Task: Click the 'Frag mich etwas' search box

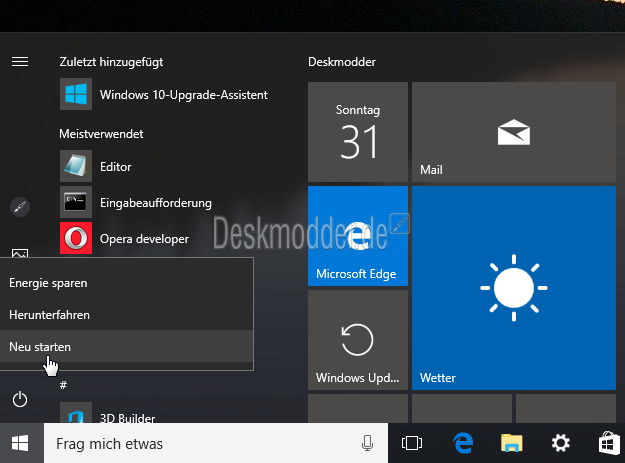Action: click(216, 443)
